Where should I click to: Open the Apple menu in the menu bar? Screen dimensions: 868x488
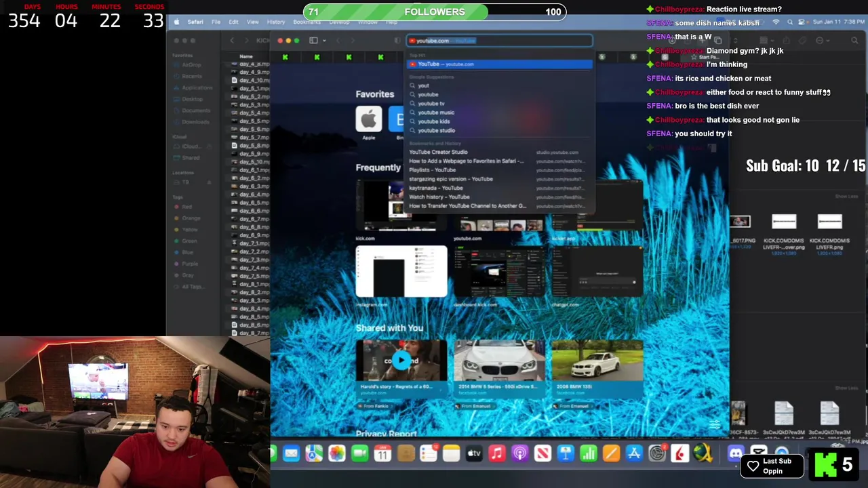click(177, 22)
